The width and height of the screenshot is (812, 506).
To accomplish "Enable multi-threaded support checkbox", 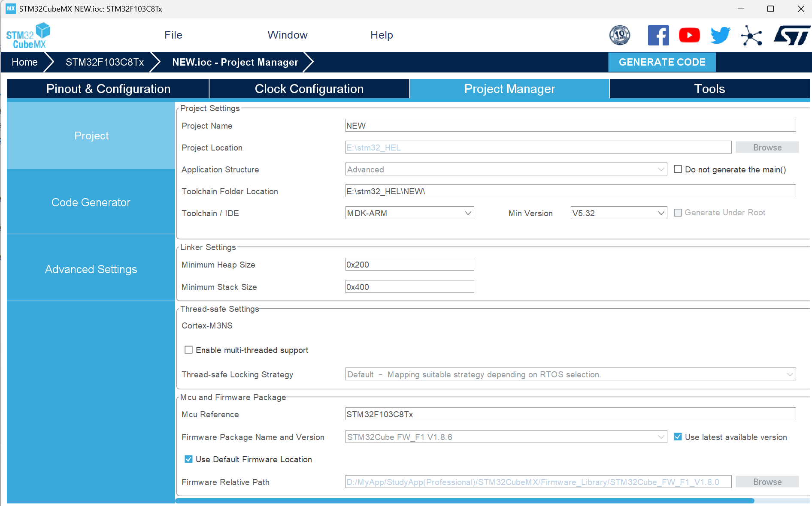I will (188, 350).
